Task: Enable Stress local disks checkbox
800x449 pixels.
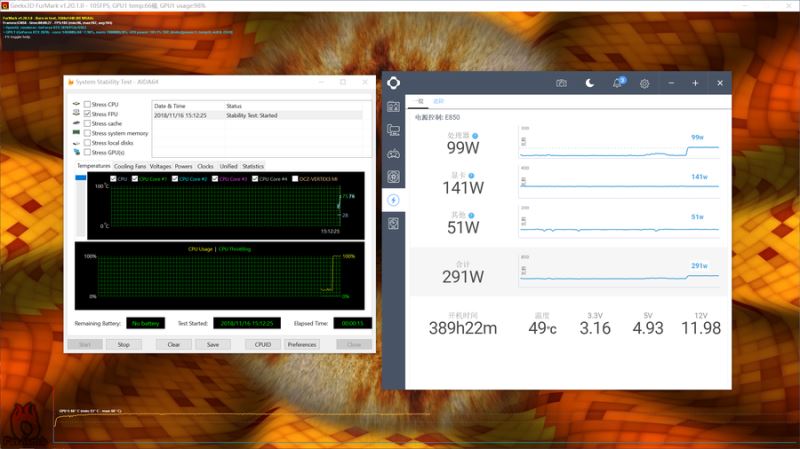Action: click(x=87, y=143)
